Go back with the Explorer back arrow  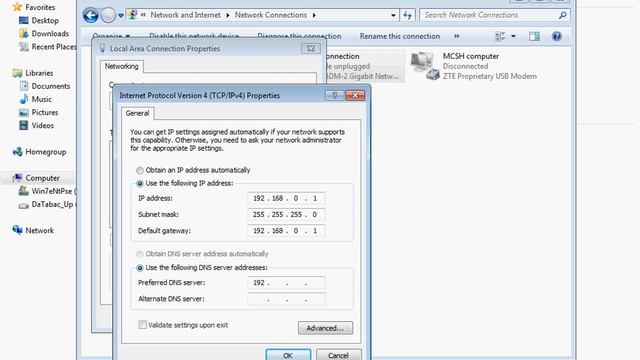coord(91,16)
